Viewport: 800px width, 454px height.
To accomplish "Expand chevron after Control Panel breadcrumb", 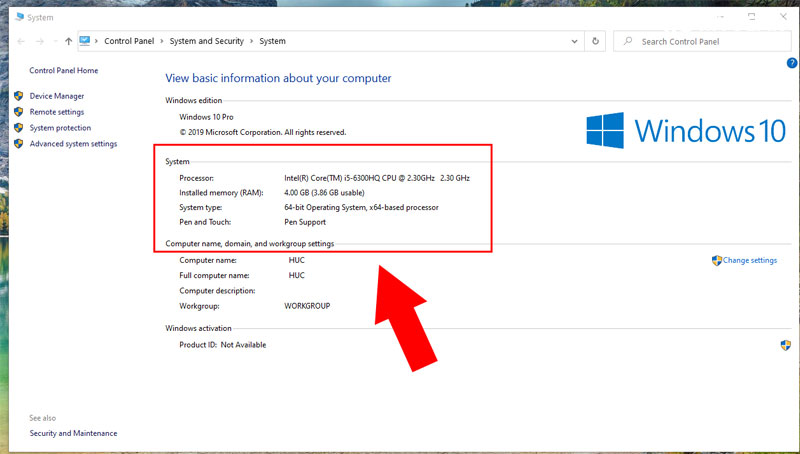I will (x=162, y=41).
